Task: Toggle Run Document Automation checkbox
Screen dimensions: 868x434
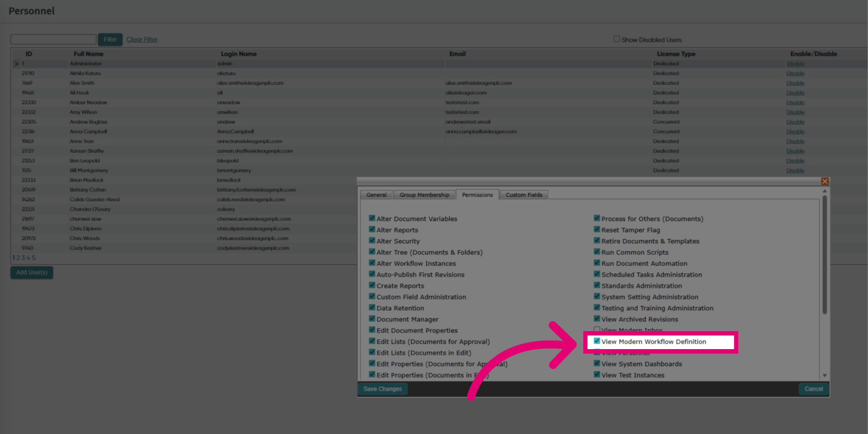Action: tap(597, 263)
